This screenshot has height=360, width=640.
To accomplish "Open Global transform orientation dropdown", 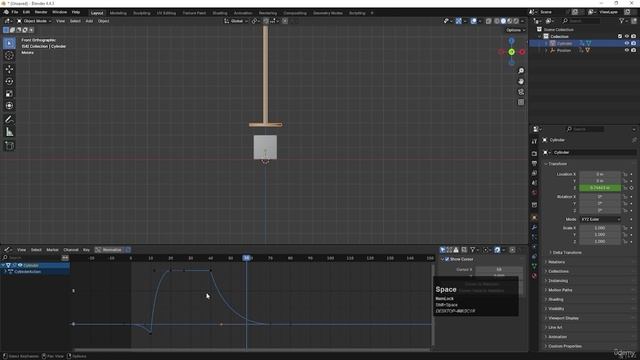I will [236, 21].
